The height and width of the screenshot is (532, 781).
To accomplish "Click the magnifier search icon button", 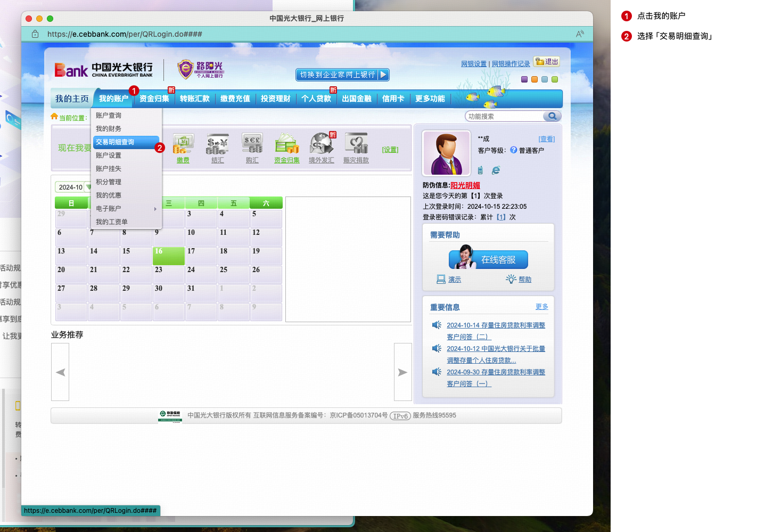I will (552, 116).
